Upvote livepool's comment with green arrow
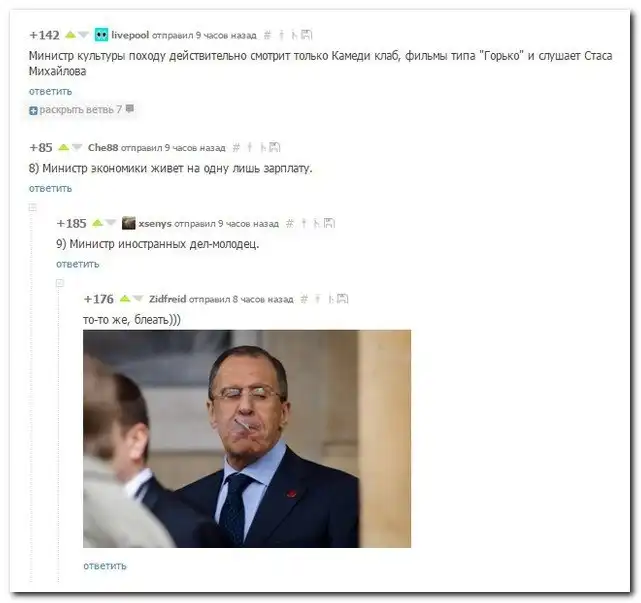 click(71, 35)
